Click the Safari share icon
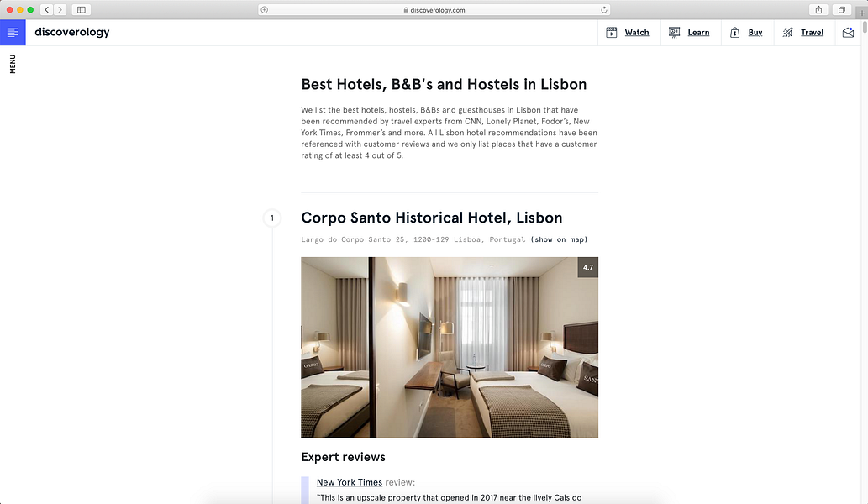Image resolution: width=868 pixels, height=504 pixels. 818,9
